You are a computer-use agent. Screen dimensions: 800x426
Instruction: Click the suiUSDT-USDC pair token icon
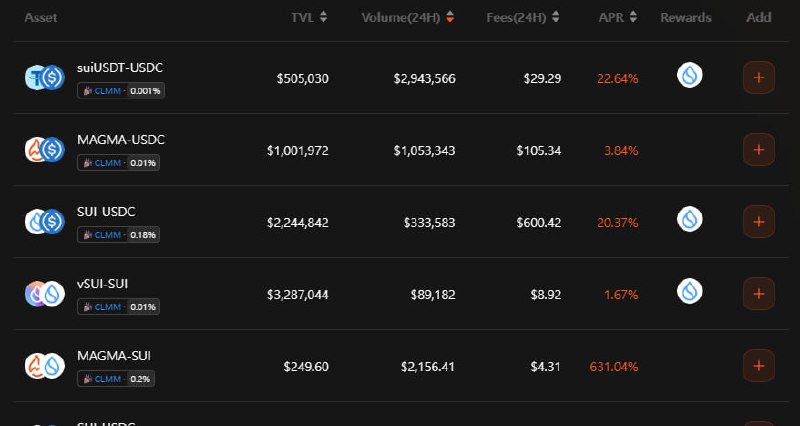point(44,78)
